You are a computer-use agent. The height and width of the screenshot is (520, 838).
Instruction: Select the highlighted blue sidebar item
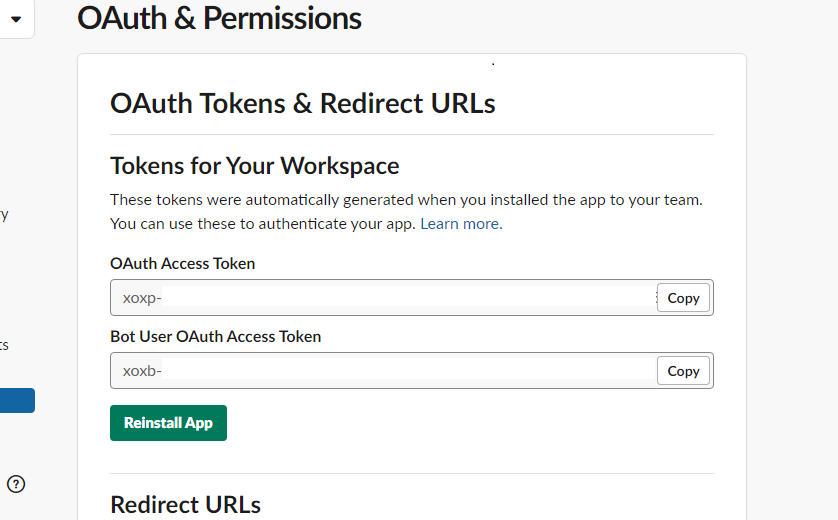coord(17,400)
